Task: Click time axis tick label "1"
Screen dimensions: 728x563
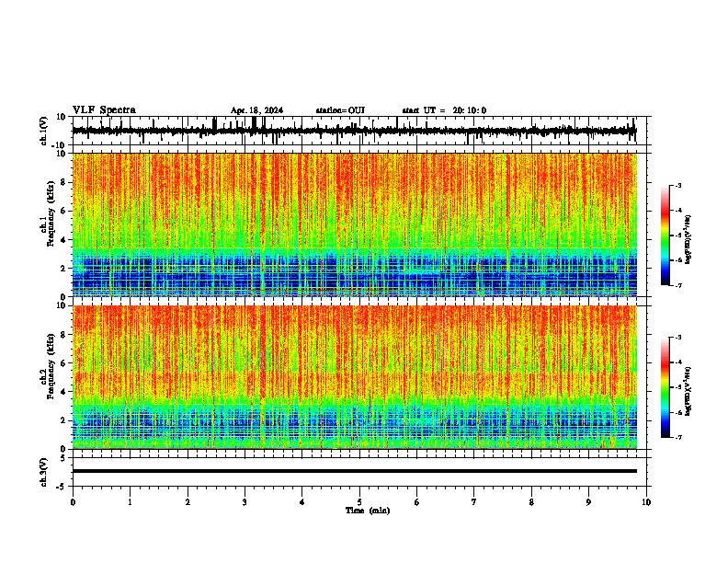Action: [x=130, y=502]
